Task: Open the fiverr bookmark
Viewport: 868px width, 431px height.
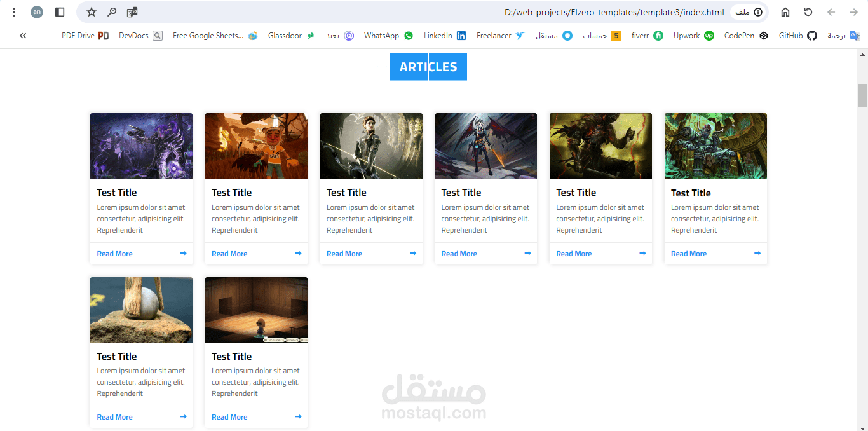Action: [647, 36]
